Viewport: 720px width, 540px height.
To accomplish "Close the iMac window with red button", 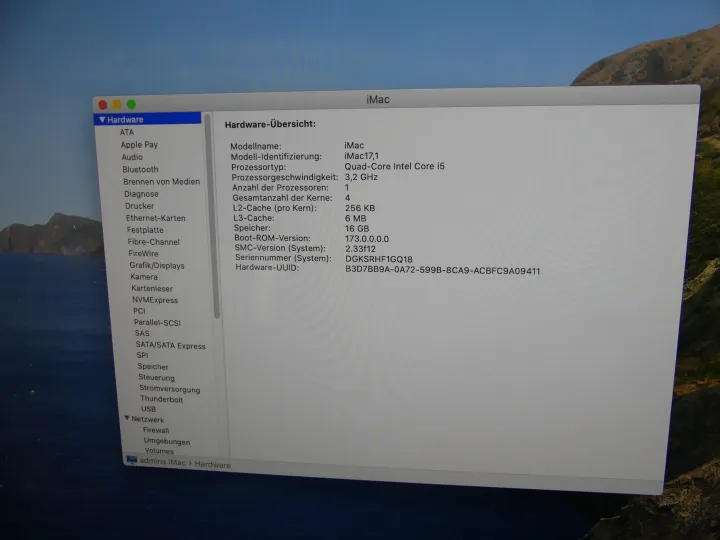I will pos(103,105).
